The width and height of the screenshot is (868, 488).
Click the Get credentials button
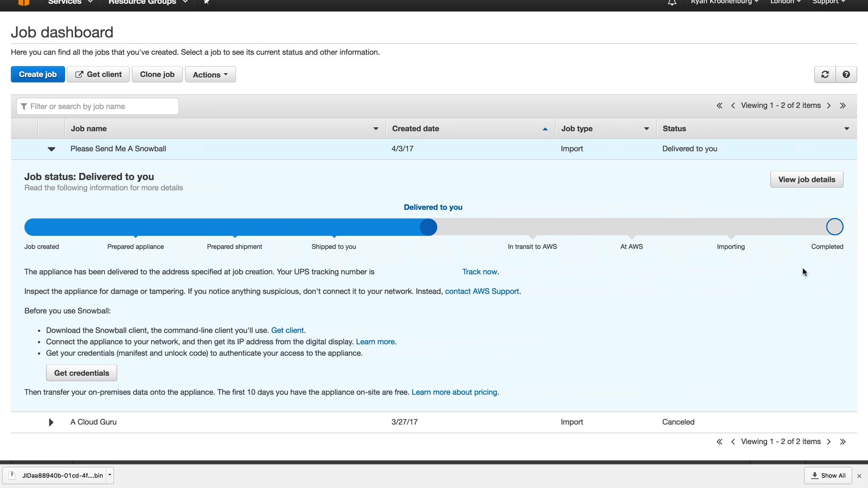click(81, 373)
